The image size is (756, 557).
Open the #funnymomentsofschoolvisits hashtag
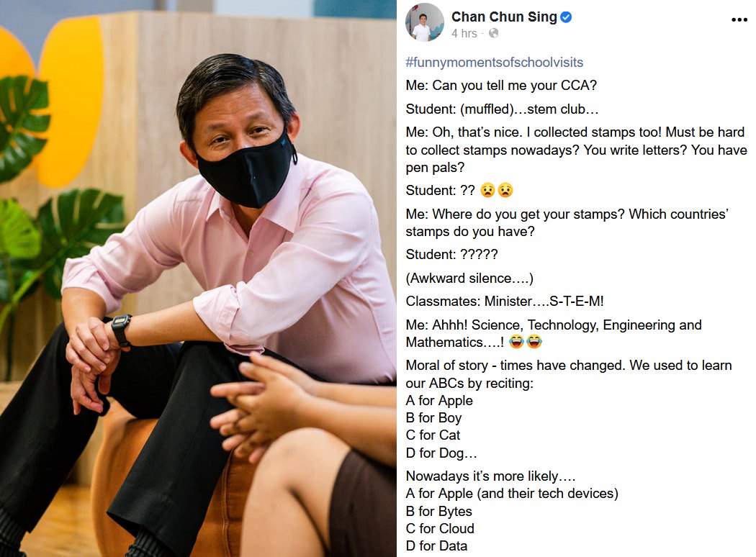point(494,62)
